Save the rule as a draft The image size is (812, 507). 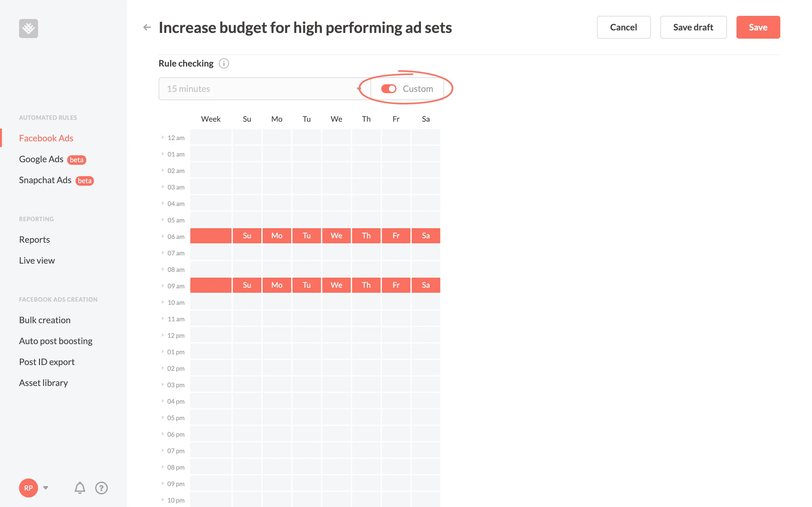[693, 27]
